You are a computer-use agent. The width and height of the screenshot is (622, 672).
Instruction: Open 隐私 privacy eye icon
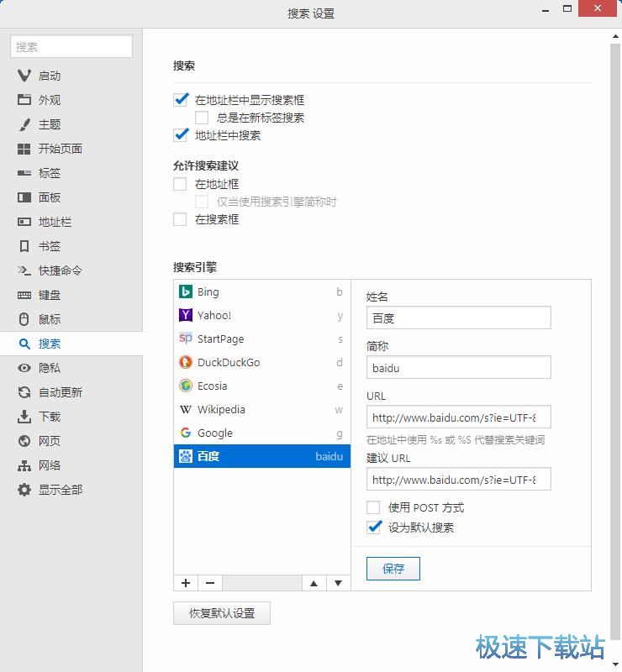[24, 368]
